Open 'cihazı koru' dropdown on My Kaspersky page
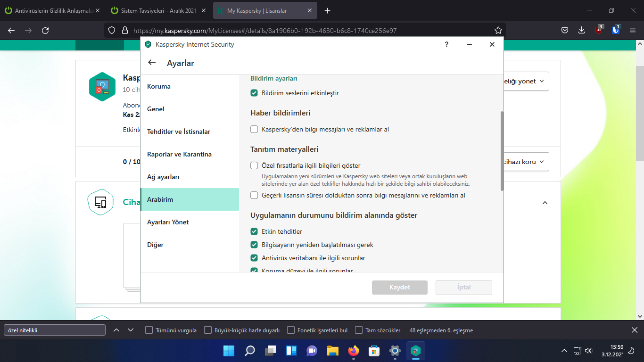This screenshot has height=362, width=644. (x=526, y=161)
